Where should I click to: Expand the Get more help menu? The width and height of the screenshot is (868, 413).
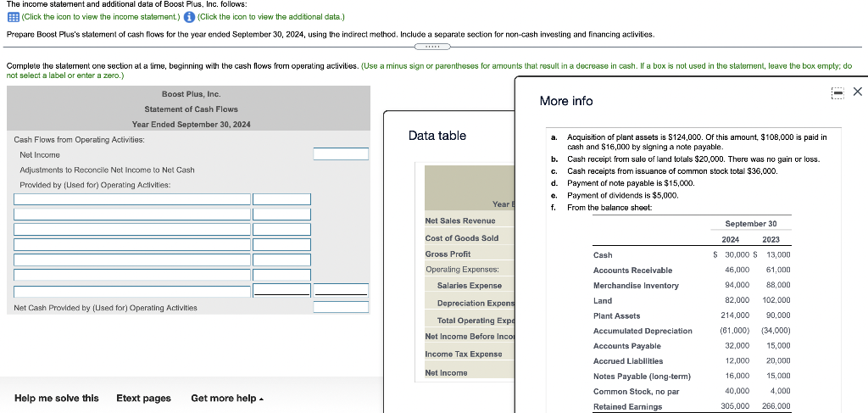(227, 398)
